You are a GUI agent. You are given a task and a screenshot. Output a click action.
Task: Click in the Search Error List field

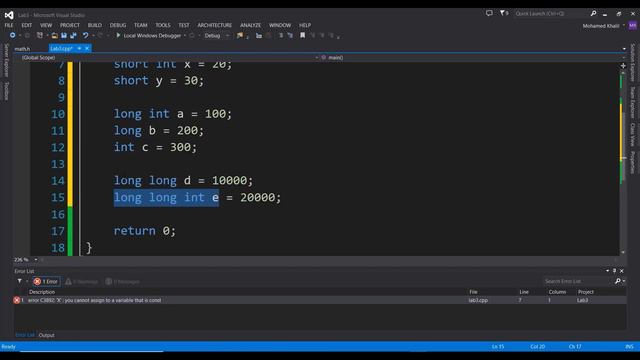(578, 281)
